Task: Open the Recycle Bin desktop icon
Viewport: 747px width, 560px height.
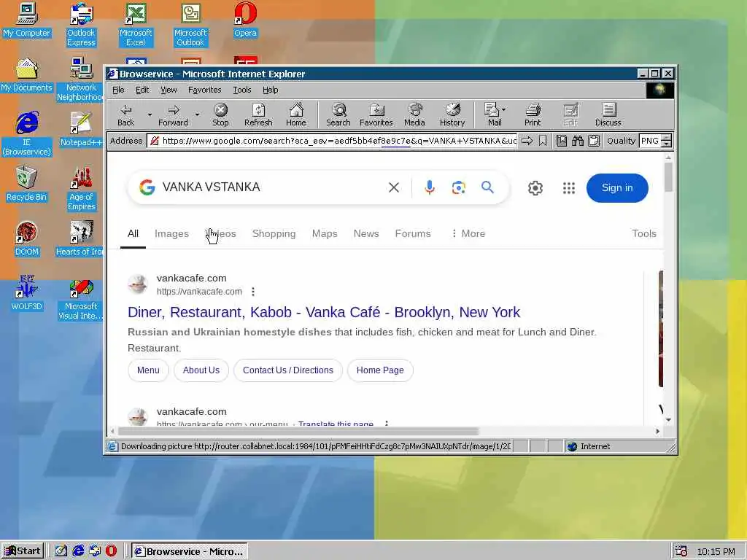Action: coord(27,184)
